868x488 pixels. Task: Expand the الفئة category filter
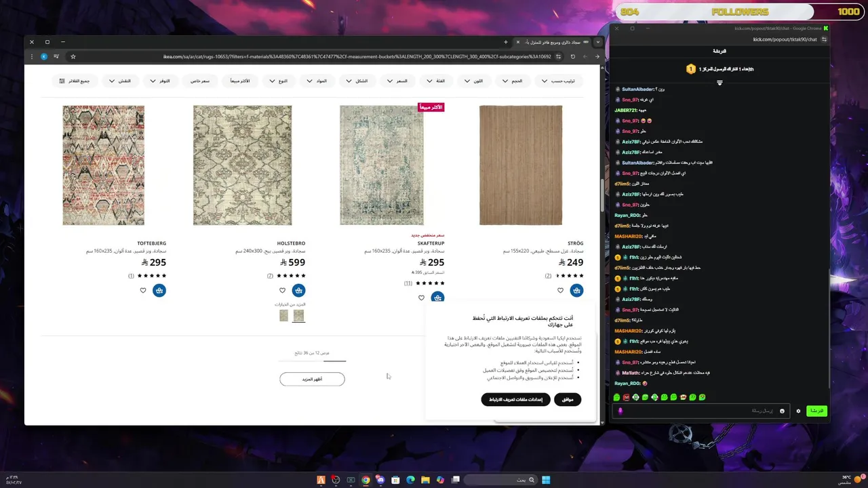(x=435, y=81)
